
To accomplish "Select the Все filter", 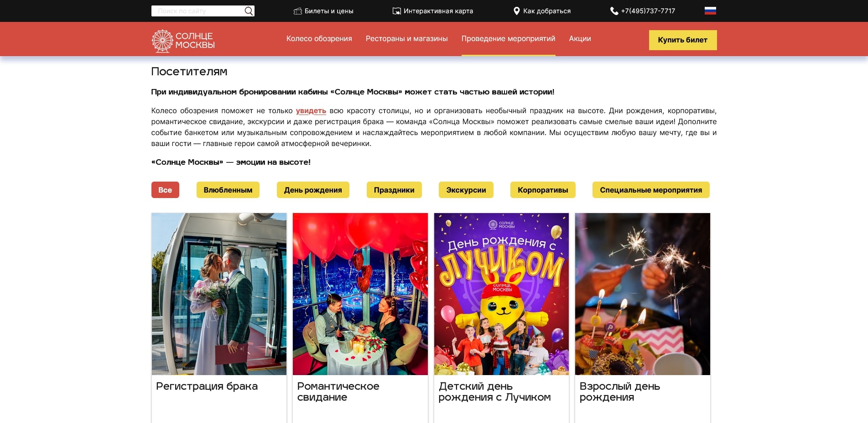I will point(165,190).
